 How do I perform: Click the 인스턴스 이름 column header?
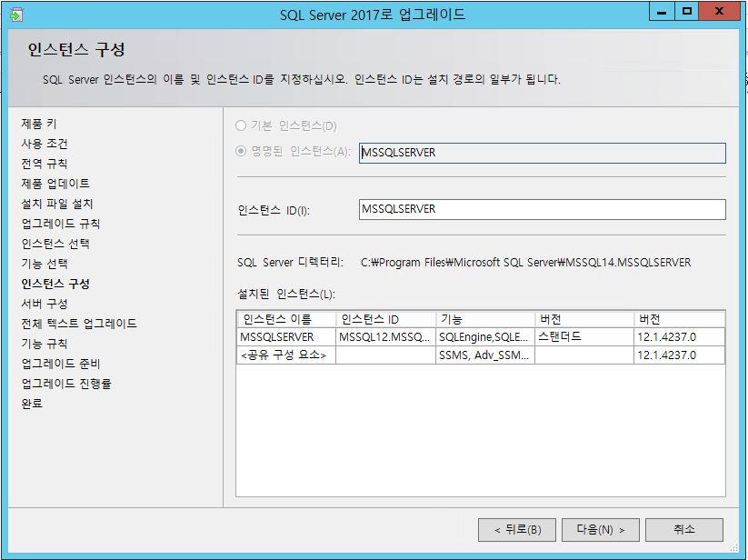[286, 319]
